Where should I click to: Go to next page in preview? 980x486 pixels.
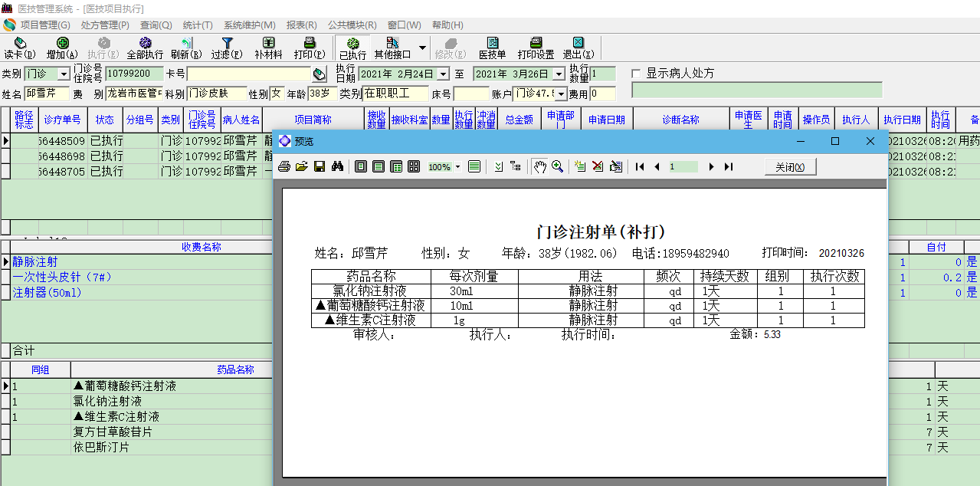point(711,166)
